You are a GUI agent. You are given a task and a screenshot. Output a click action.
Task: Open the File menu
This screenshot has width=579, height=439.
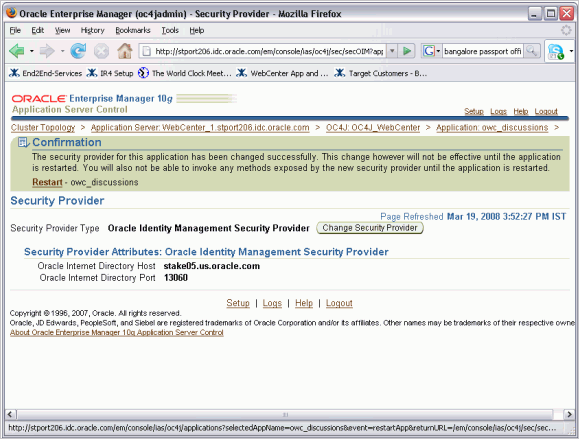tap(15, 30)
